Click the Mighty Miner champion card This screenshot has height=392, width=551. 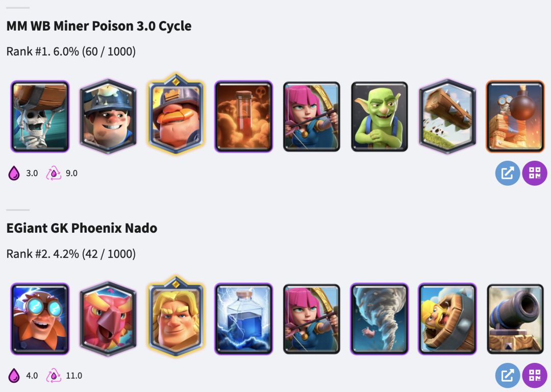pyautogui.click(x=176, y=114)
